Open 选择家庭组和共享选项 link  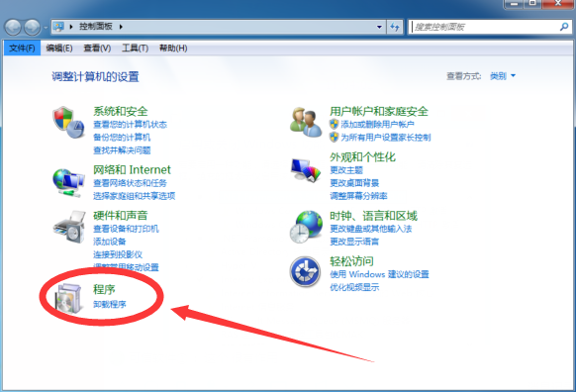coord(134,196)
